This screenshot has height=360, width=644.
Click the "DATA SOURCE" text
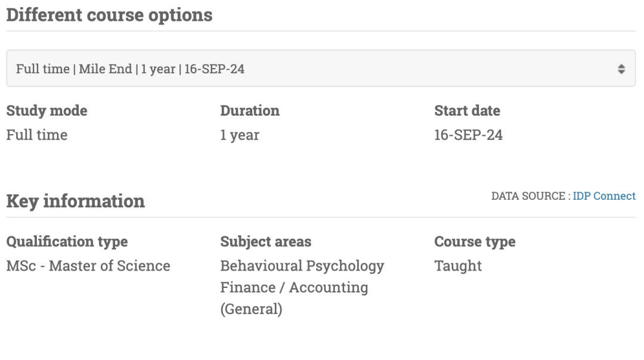click(x=528, y=196)
